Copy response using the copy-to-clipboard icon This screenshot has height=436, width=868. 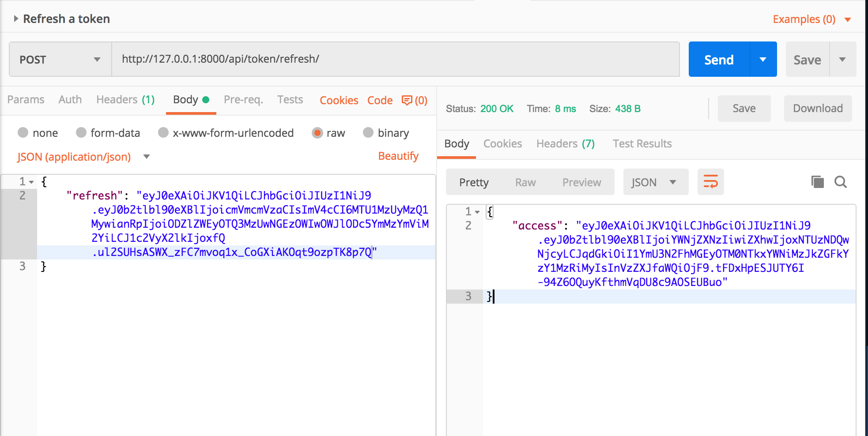[x=817, y=182]
